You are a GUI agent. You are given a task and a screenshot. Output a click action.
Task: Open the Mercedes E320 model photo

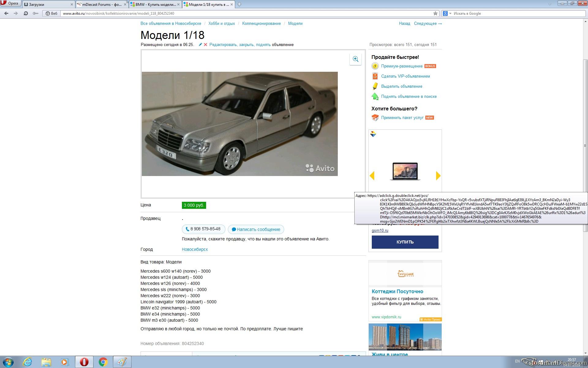(240, 124)
